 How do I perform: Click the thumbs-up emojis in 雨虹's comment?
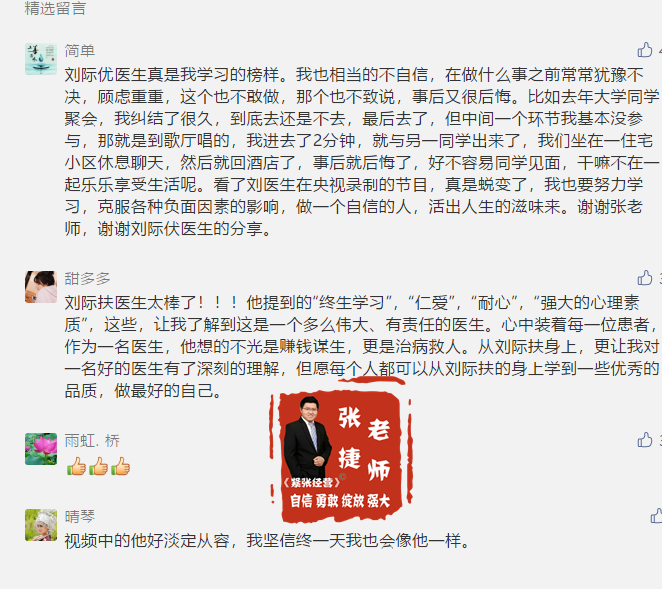click(98, 466)
